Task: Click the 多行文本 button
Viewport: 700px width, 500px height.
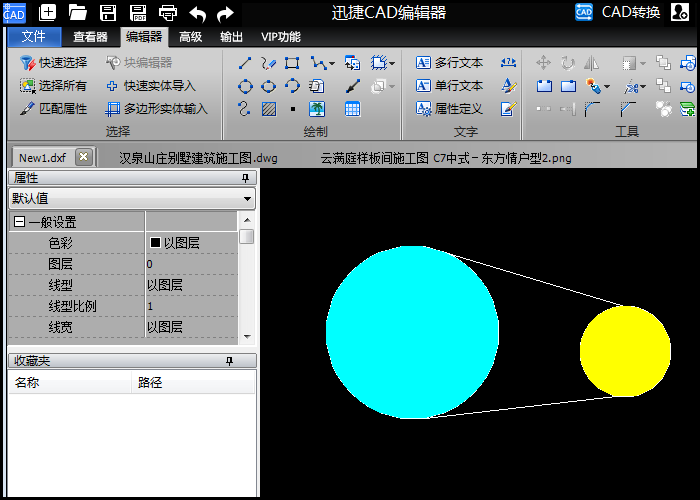Action: (x=450, y=63)
